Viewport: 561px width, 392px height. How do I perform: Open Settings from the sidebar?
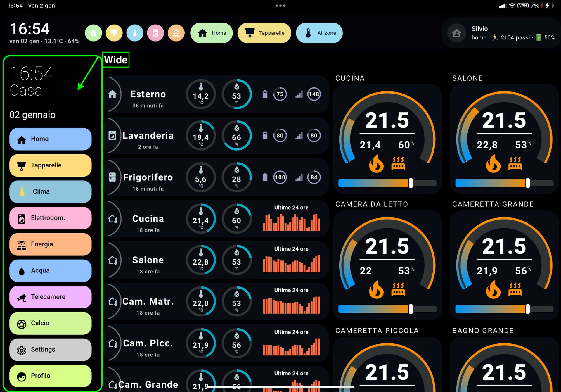(x=50, y=349)
